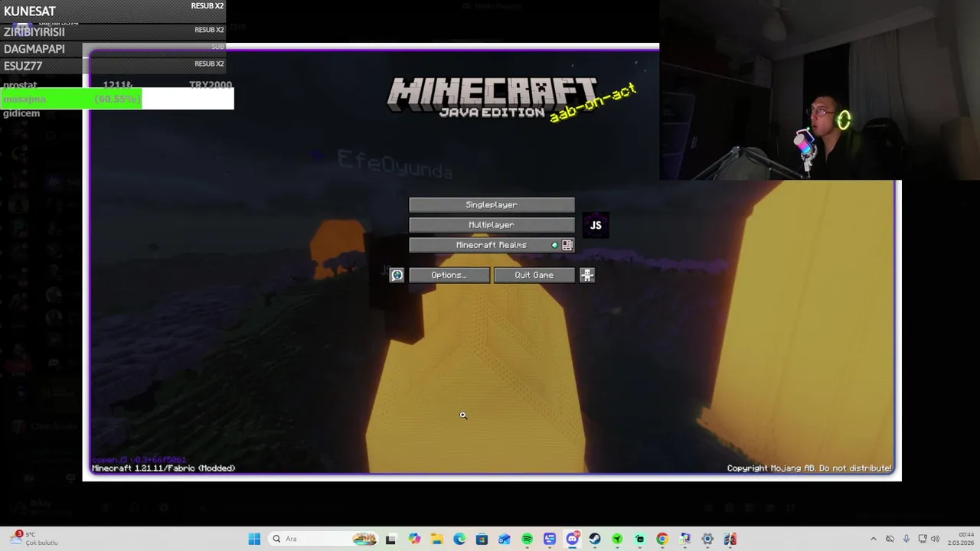Click the green masajına progress bar
This screenshot has width=980, height=551.
click(71, 99)
